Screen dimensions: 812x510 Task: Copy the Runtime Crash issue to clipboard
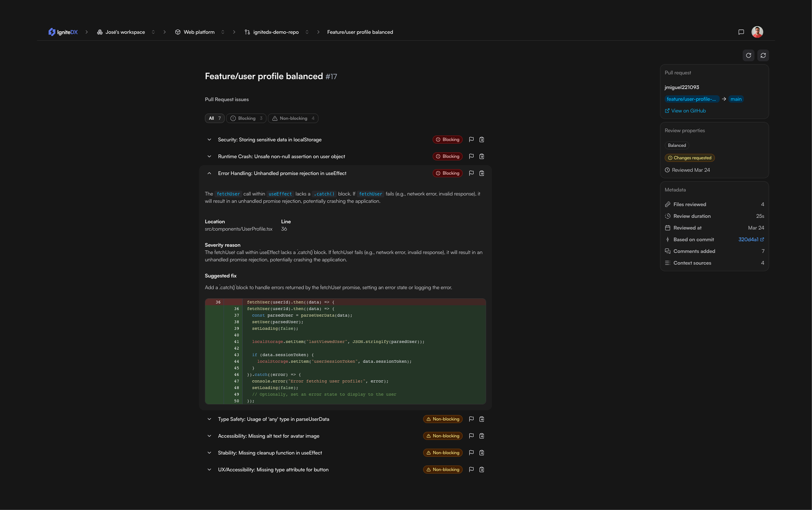pyautogui.click(x=482, y=157)
